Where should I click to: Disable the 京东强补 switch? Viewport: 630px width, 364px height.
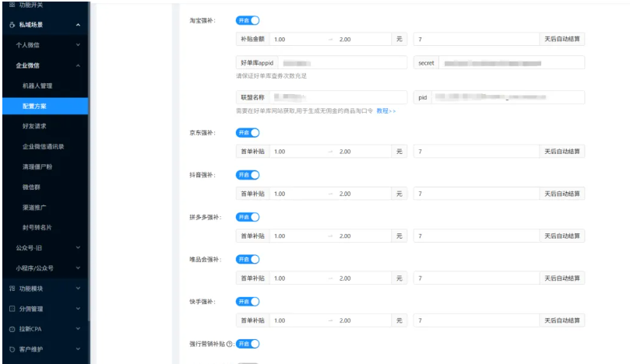[x=247, y=132]
